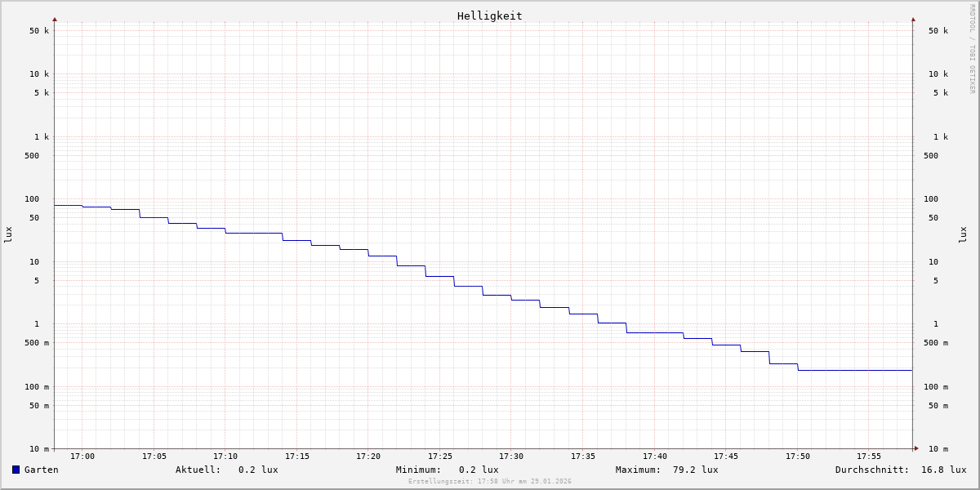This screenshot has width=980, height=490.
Task: Click the Erstellungszeit timestamp footer text
Action: (490, 482)
